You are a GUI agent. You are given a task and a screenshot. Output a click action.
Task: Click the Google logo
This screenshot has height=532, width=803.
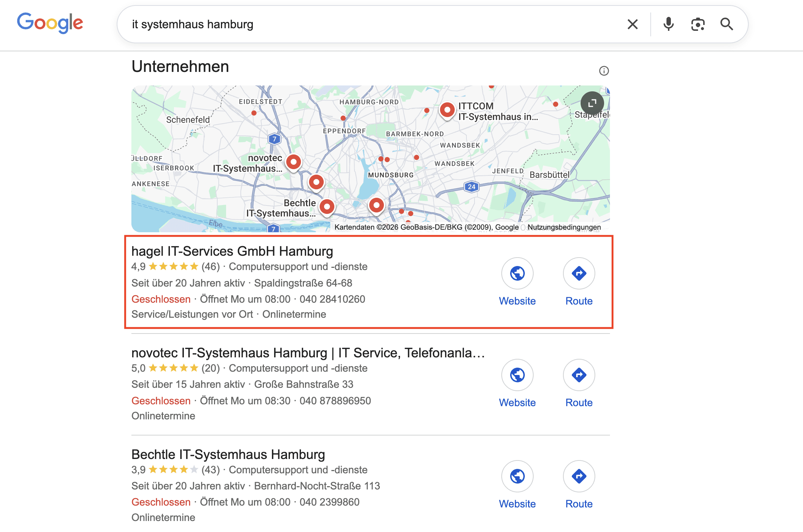[50, 23]
